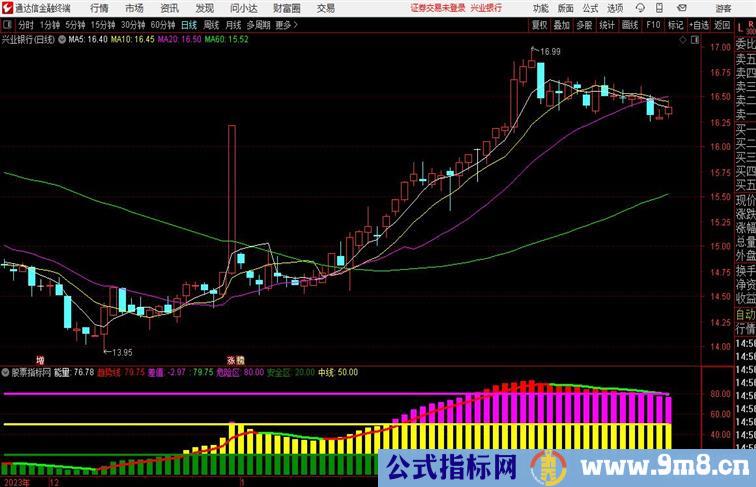Select the 5分钟 period tab
This screenshot has width=756, height=487.
pyautogui.click(x=75, y=25)
